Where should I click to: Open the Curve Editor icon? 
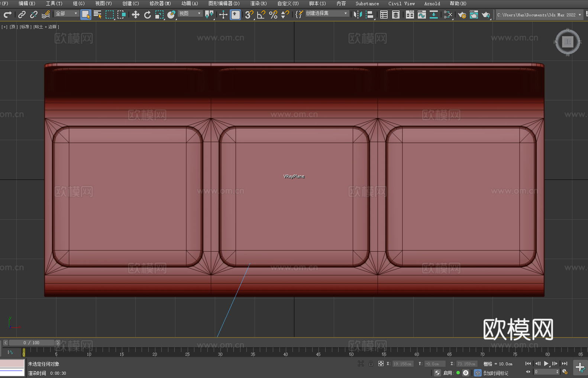click(422, 14)
